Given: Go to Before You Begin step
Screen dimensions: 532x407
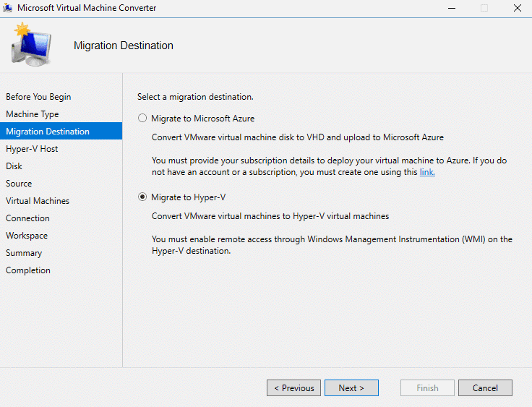Looking at the screenshot, I should pos(38,97).
